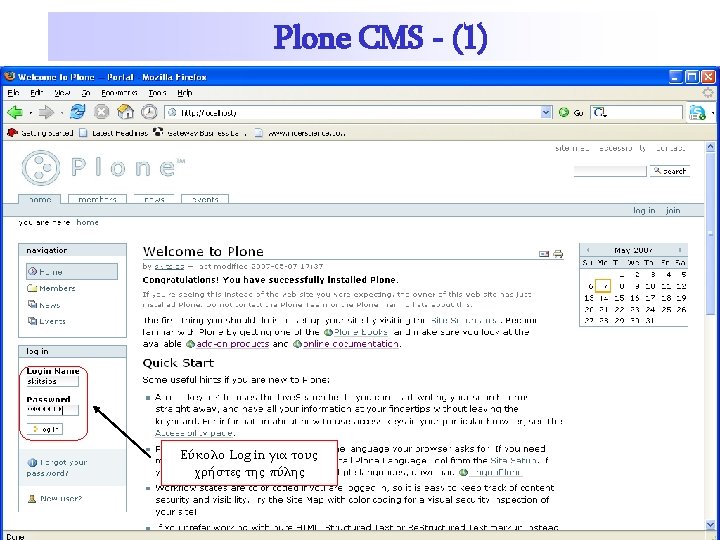Screen dimensions: 720x540
Task: Open the Getting Started bookmark
Action: pos(40,133)
